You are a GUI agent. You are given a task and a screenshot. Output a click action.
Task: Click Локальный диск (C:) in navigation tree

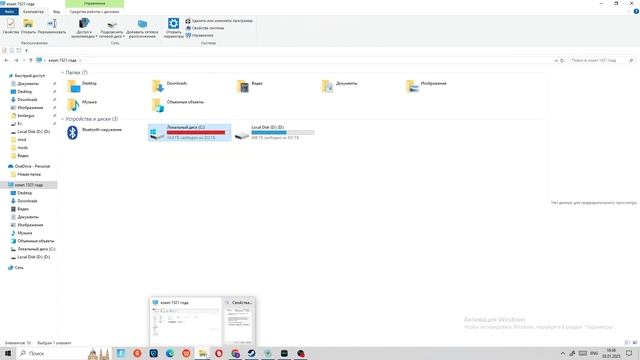pyautogui.click(x=36, y=249)
